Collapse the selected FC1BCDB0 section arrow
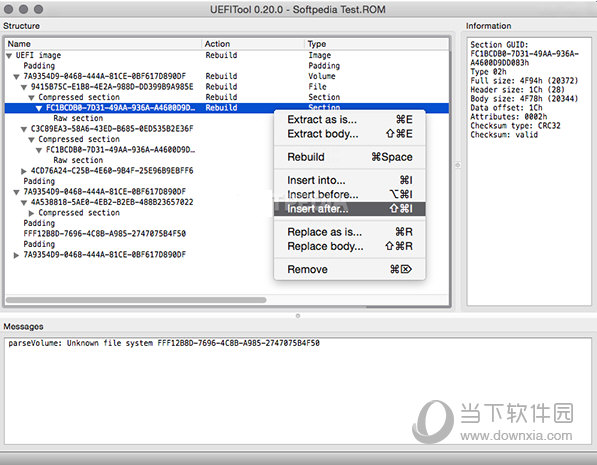 (x=39, y=108)
